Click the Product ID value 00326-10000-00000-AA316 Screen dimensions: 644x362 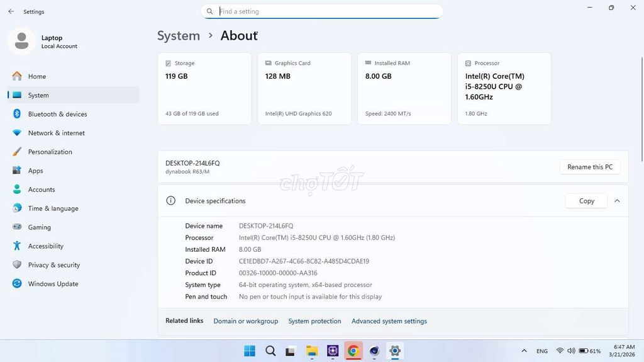pyautogui.click(x=278, y=273)
